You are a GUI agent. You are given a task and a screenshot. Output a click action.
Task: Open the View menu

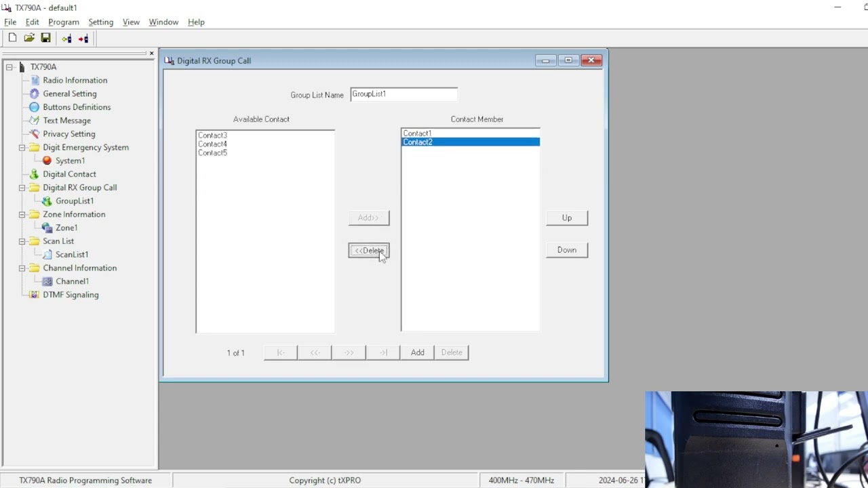point(131,22)
